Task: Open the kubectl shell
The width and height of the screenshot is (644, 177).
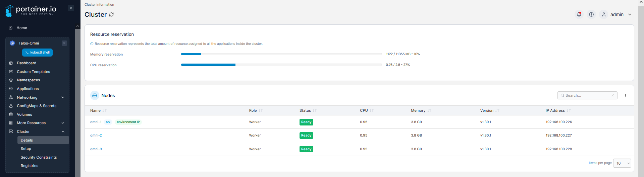Action: click(37, 53)
